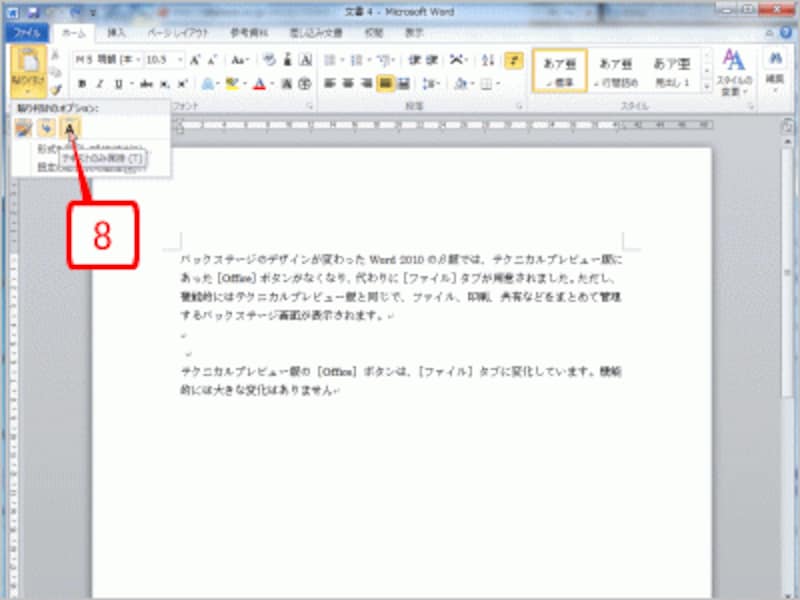Open the font size dropdown
Screen dimensions: 800x600
coord(179,58)
